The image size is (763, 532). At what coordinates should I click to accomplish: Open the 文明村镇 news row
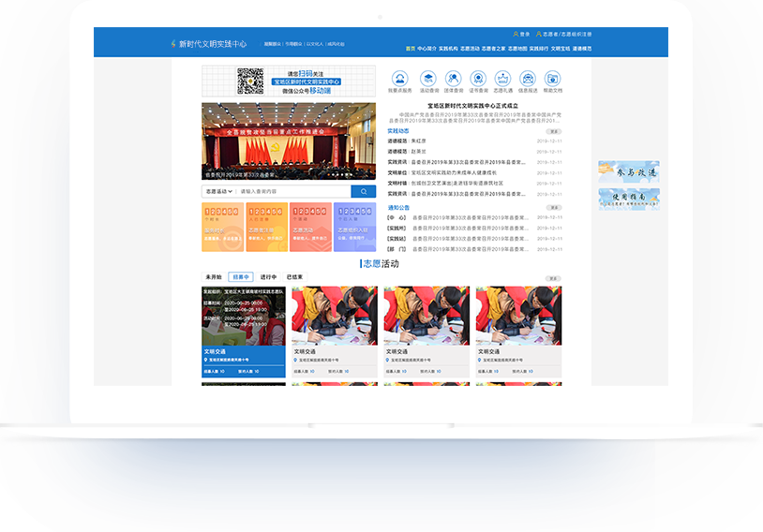(474, 184)
